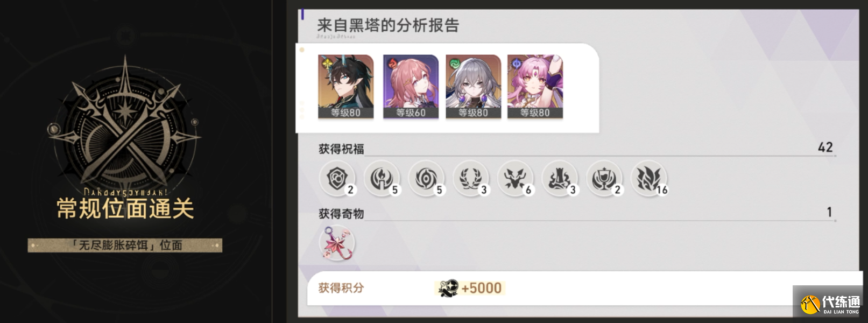The width and height of the screenshot is (868, 323).
Task: Inspect the obtained curio star anchor icon
Action: click(337, 243)
